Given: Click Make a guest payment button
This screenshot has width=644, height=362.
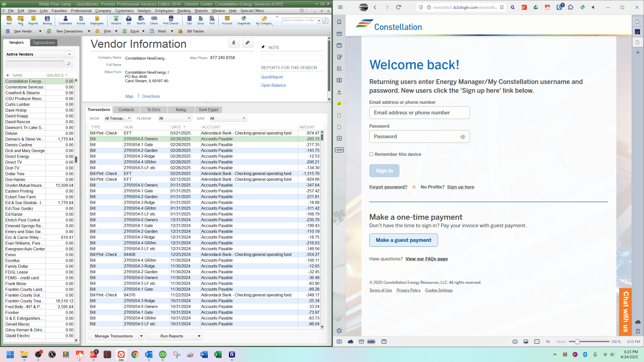Looking at the screenshot, I should point(404,240).
